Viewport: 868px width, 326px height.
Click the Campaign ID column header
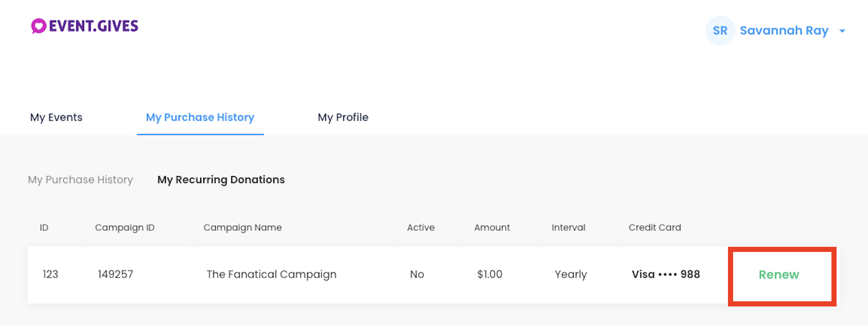(x=125, y=227)
